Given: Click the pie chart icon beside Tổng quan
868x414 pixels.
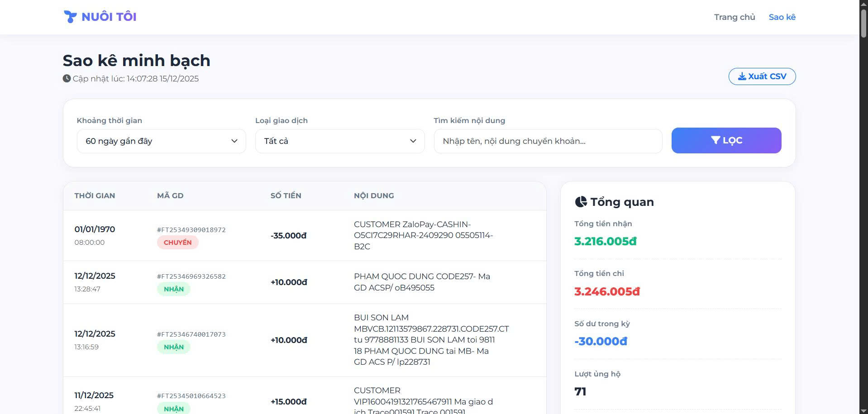Looking at the screenshot, I should point(581,202).
